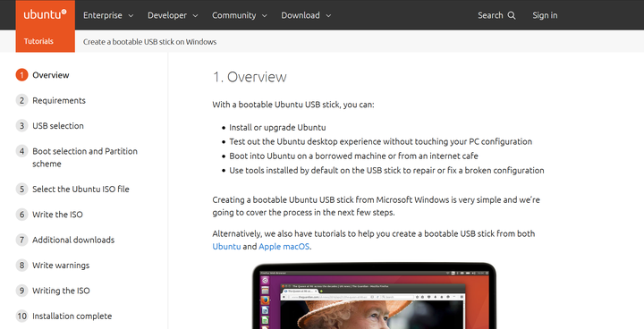Click 'Install or upgrade Ubuntu' bullet
Image resolution: width=644 pixels, height=329 pixels.
pos(277,127)
